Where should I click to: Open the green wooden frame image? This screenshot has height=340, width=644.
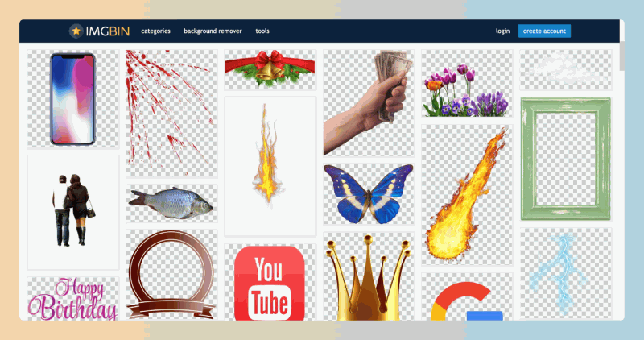[566, 159]
